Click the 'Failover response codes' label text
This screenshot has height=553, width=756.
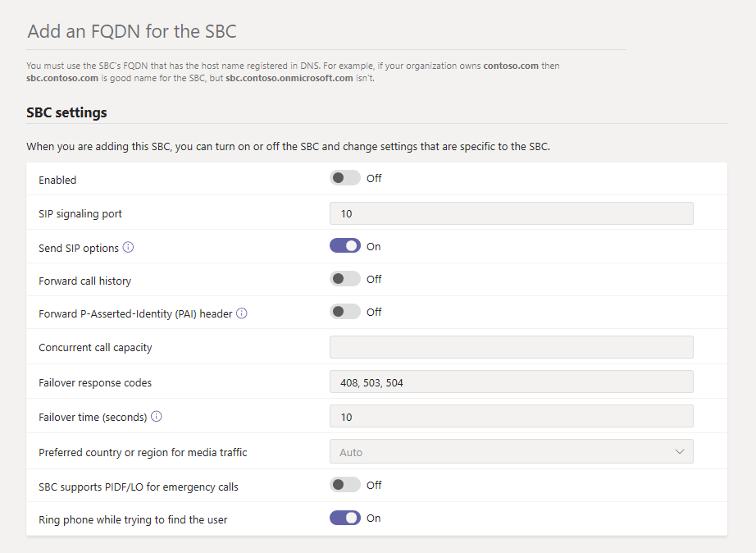coord(95,383)
